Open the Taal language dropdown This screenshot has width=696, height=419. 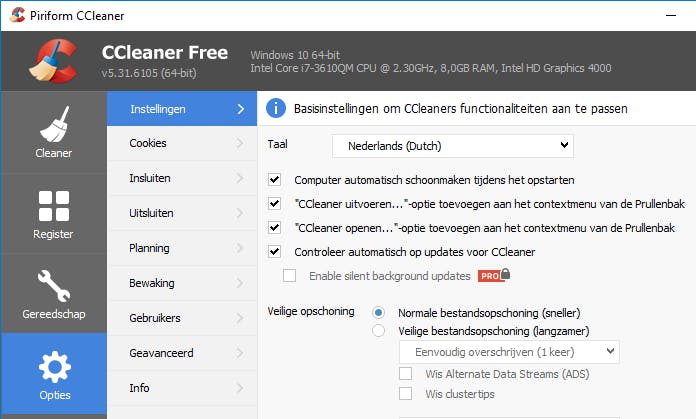pyautogui.click(x=453, y=146)
